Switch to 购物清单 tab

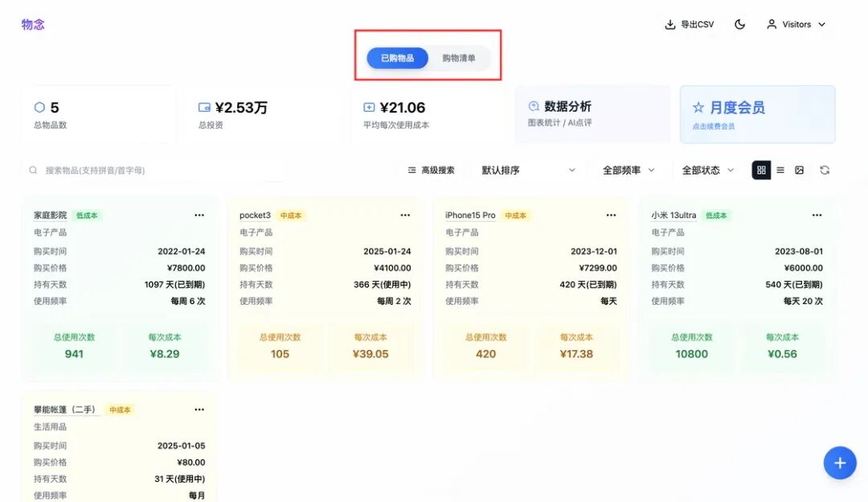pyautogui.click(x=458, y=58)
